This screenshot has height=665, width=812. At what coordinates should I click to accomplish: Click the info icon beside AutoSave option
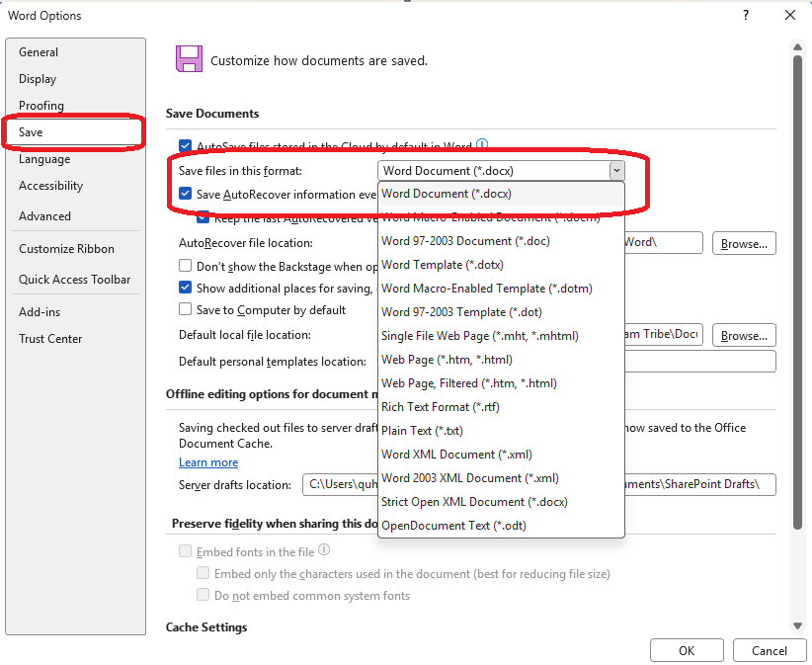click(482, 144)
